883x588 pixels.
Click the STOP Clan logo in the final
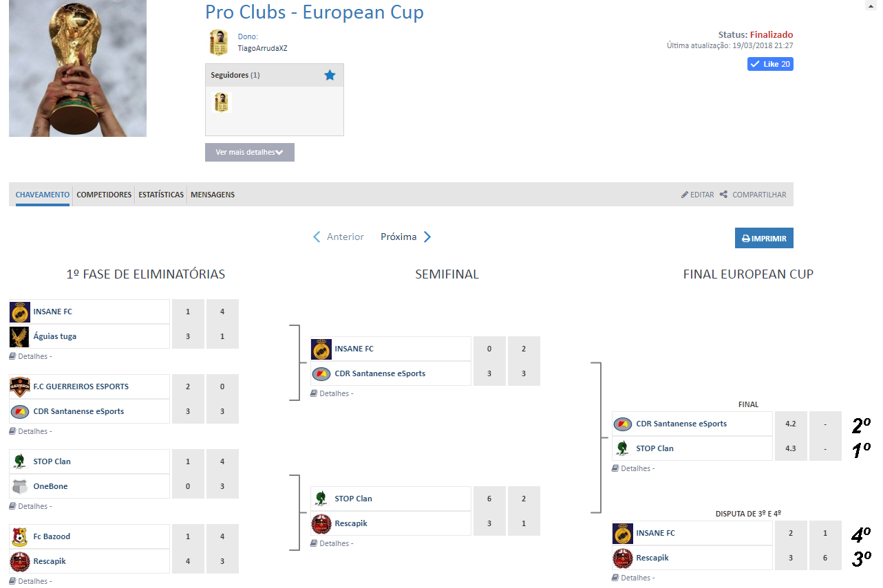(x=623, y=448)
